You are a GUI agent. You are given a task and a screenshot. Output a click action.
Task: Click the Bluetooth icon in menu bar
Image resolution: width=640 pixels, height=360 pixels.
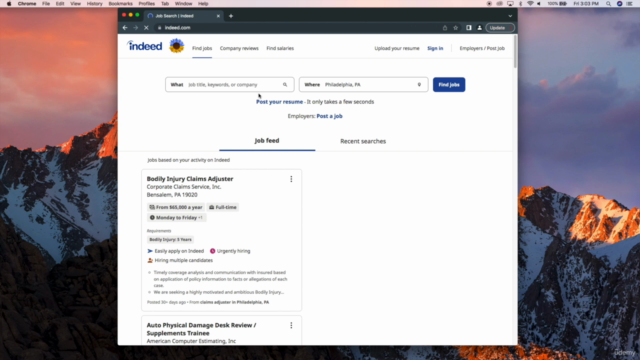tap(520, 4)
